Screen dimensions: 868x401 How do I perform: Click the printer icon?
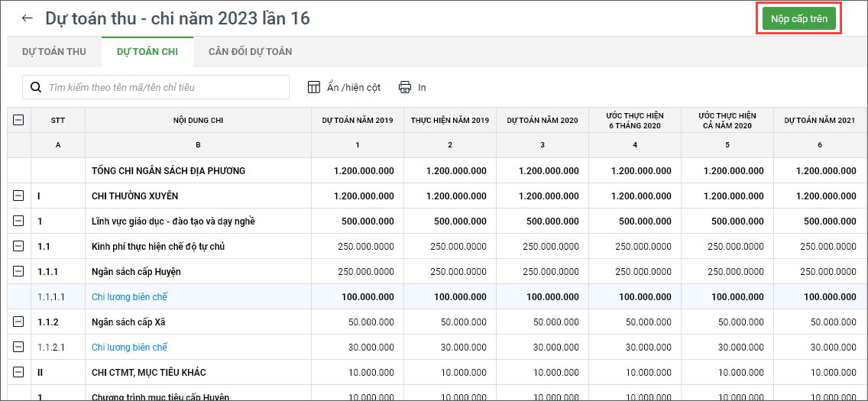coord(405,87)
